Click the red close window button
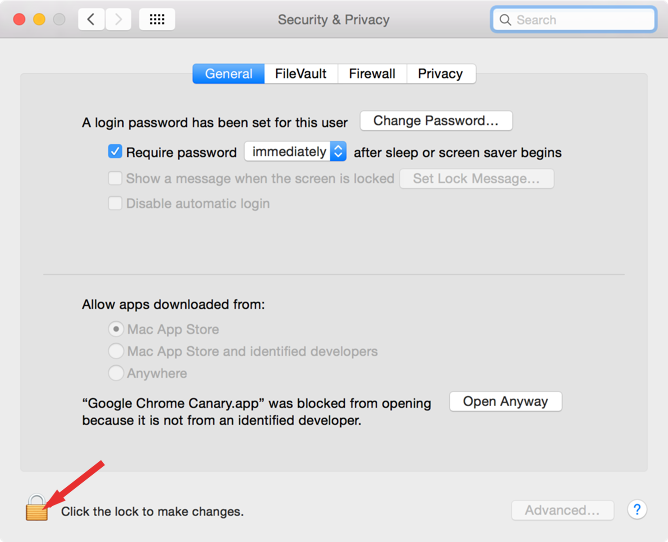This screenshot has width=668, height=542. coord(19,19)
